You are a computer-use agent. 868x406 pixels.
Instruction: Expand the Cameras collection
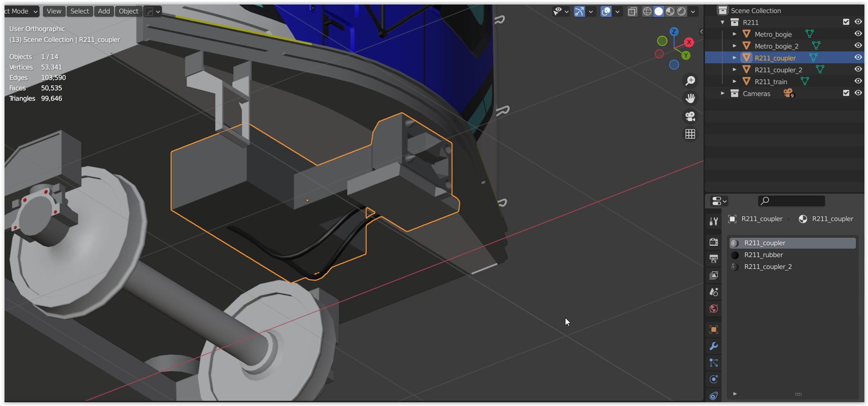722,93
